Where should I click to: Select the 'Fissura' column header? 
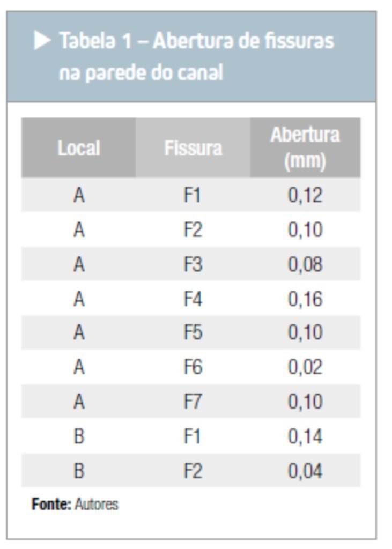point(193,148)
